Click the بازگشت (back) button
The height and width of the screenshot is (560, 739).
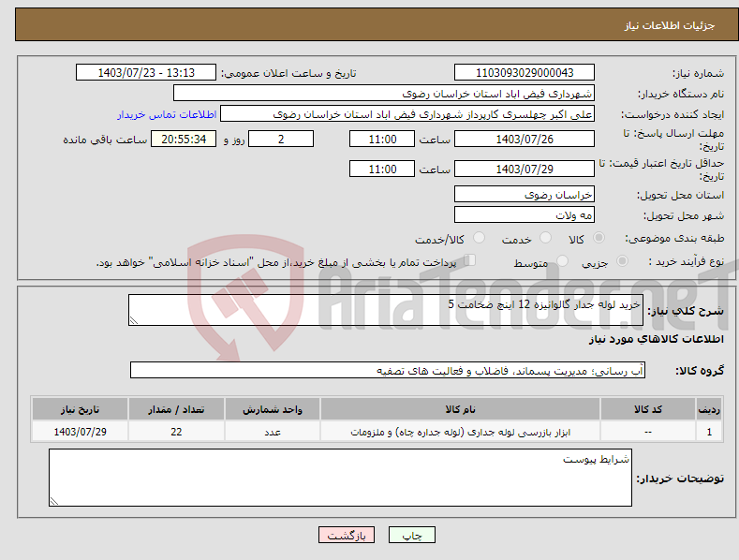click(347, 536)
